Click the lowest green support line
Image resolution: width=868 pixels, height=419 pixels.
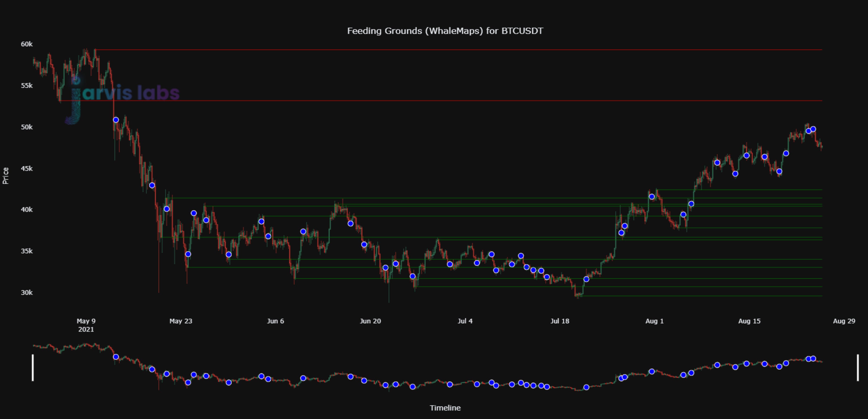[x=708, y=296]
